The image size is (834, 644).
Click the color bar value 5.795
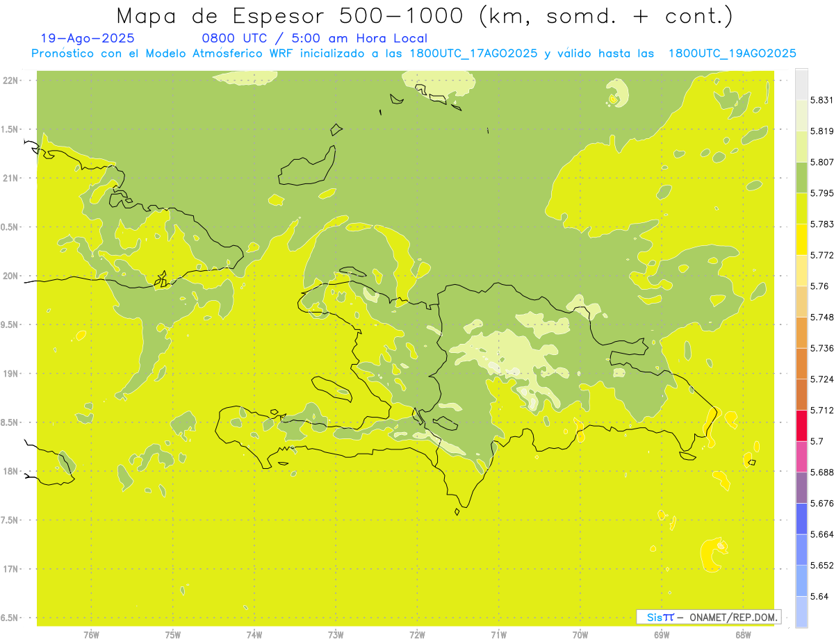pyautogui.click(x=822, y=193)
